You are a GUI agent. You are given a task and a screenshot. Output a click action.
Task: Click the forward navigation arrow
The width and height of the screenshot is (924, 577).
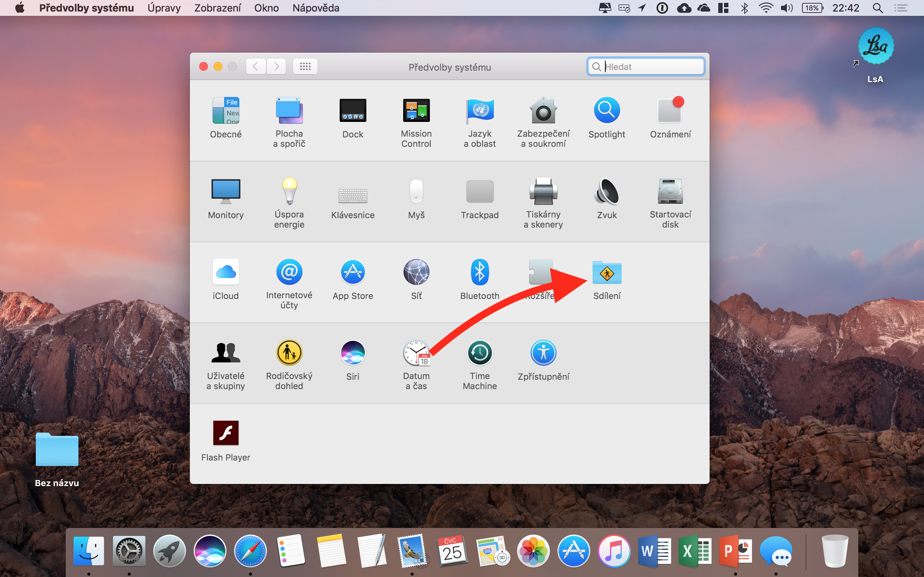[x=276, y=67]
